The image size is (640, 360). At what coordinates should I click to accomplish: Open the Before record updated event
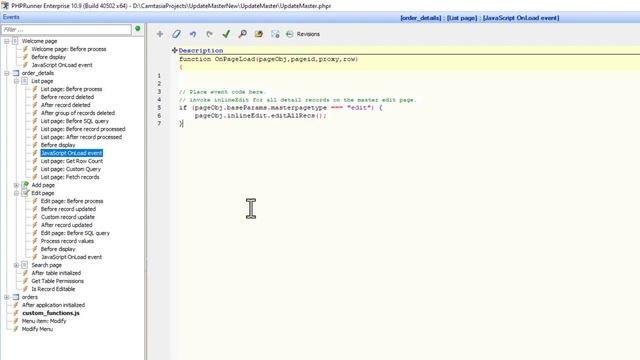coord(68,209)
